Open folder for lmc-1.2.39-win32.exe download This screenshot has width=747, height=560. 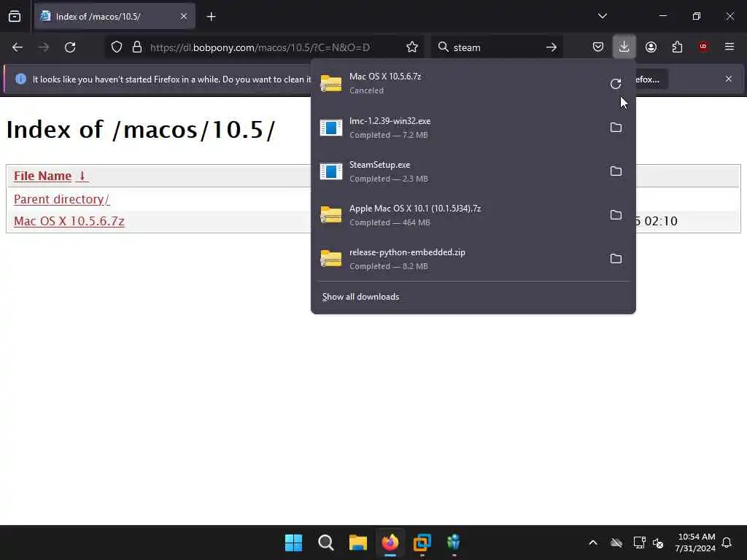[x=616, y=127]
